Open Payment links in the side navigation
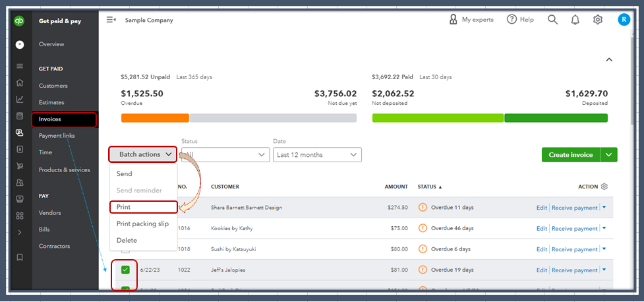644x302 pixels. [x=57, y=136]
